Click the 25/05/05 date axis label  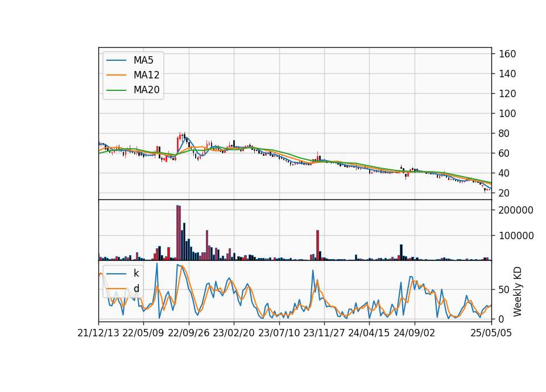(491, 333)
